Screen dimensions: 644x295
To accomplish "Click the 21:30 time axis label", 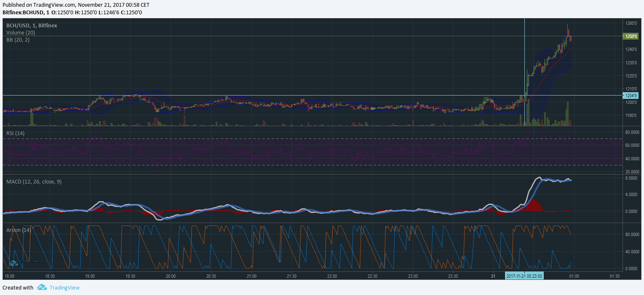I will 292,276.
